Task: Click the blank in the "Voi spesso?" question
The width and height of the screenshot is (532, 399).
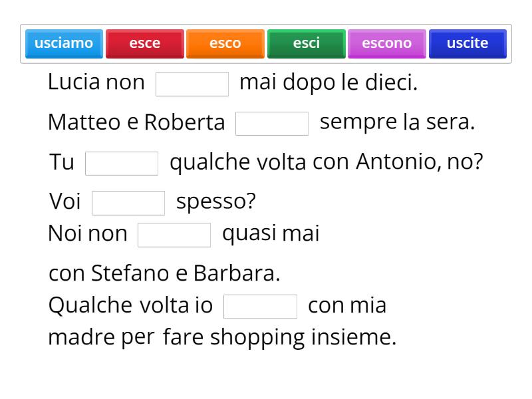Action: click(x=128, y=201)
